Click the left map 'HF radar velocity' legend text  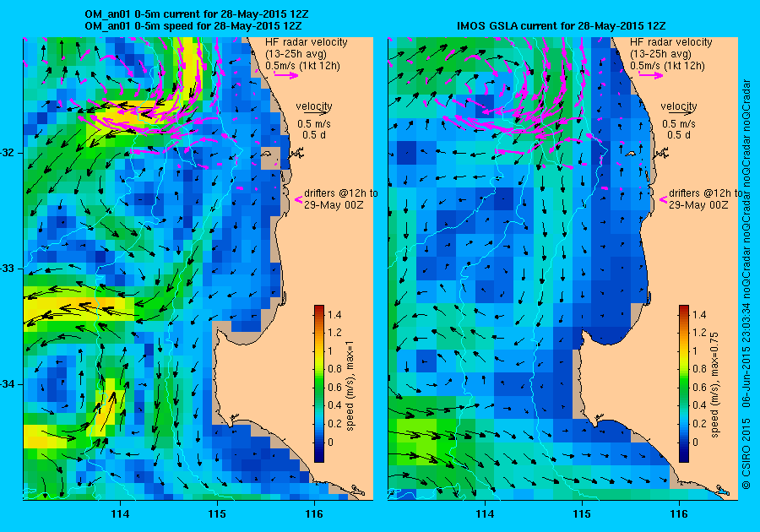[307, 42]
